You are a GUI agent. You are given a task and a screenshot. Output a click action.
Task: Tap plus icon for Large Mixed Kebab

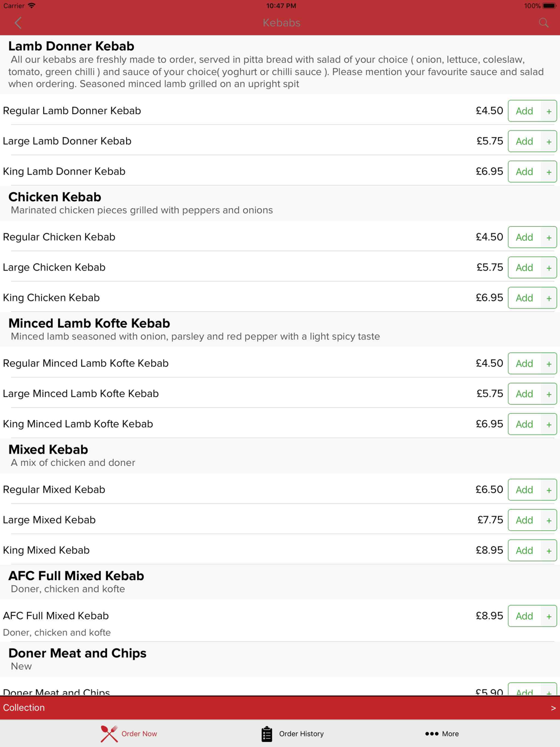pyautogui.click(x=549, y=521)
